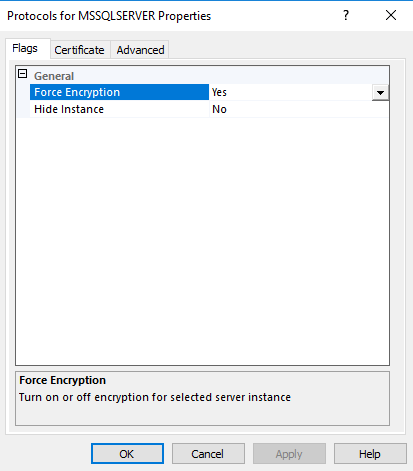Open the Advanced tab
This screenshot has height=471, width=413.
(x=140, y=50)
